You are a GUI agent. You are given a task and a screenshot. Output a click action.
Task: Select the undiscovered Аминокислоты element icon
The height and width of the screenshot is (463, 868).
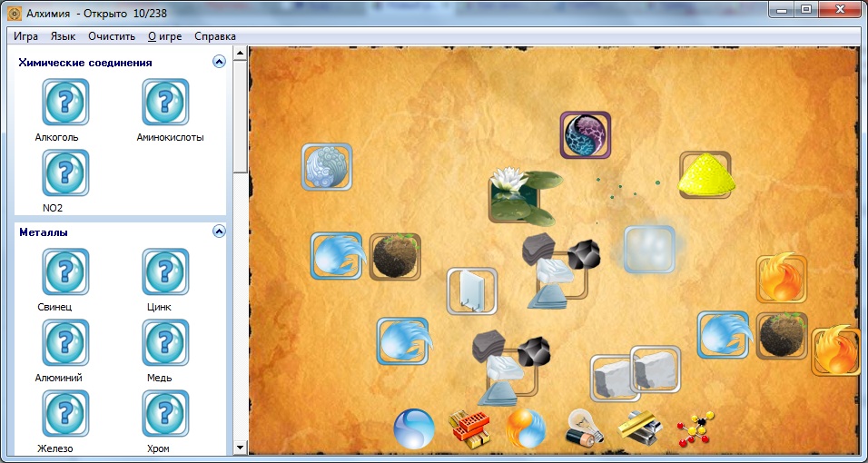(165, 103)
